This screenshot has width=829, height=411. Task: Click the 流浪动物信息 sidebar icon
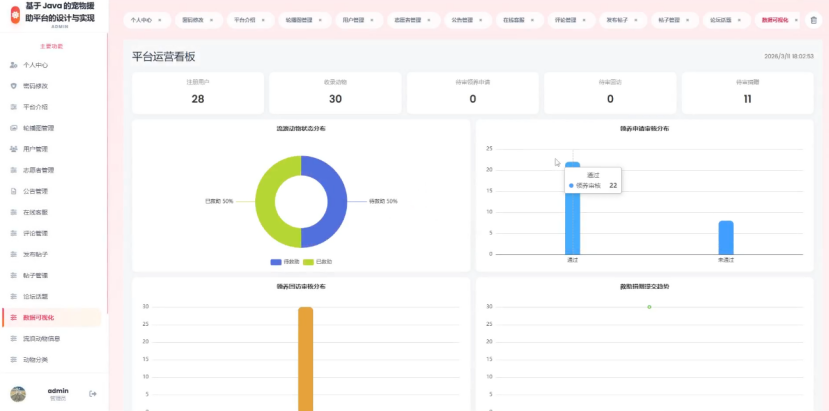(x=14, y=339)
